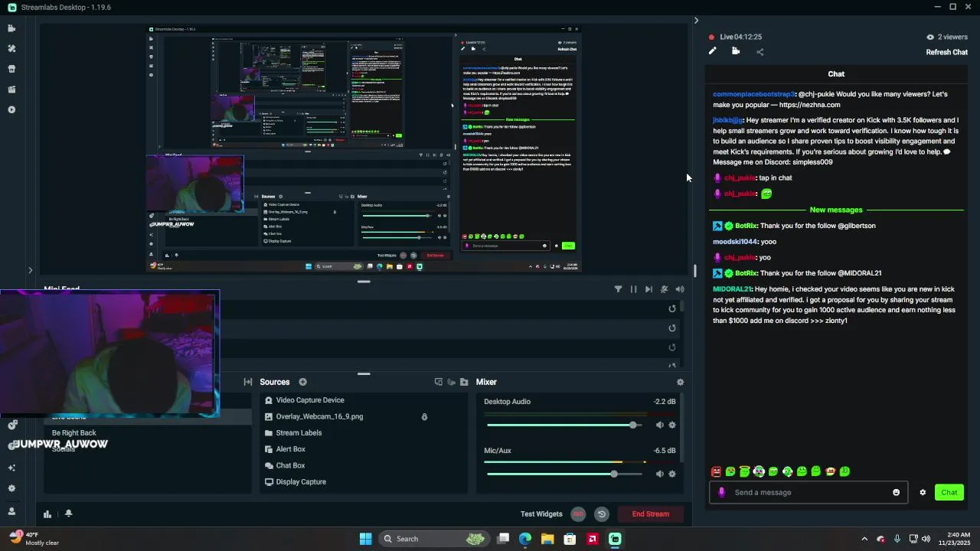Adjust the Desktop Audio volume slider

tap(565, 425)
